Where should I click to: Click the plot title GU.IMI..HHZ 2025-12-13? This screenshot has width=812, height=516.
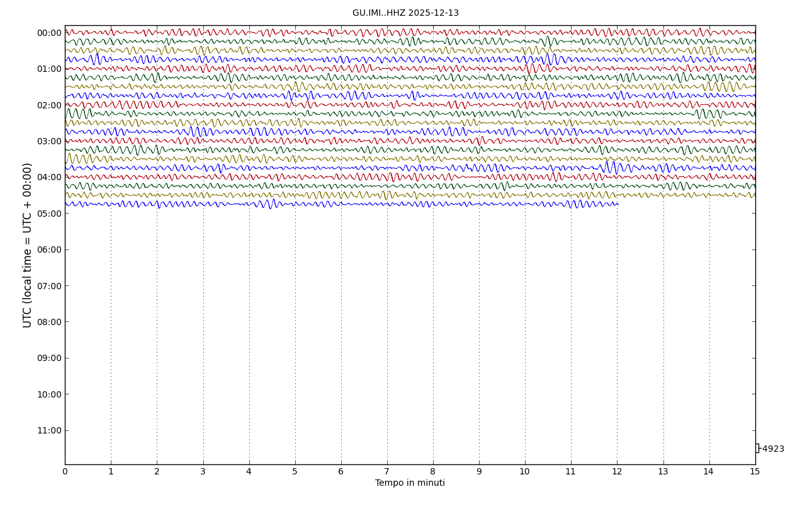405,13
